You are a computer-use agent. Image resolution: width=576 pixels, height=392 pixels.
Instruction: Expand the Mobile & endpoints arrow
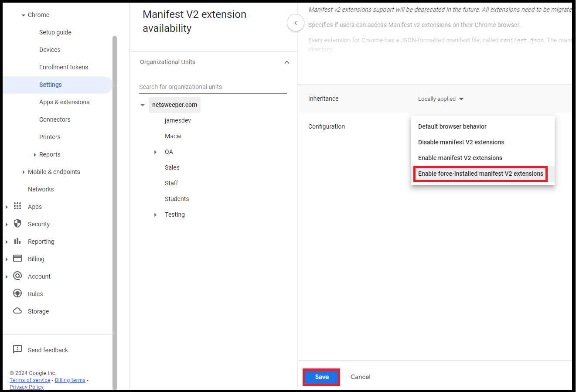coord(24,172)
